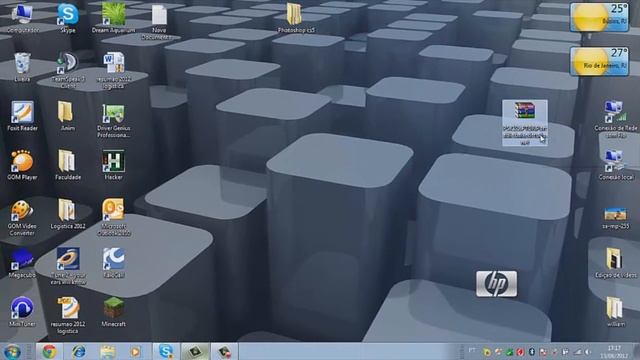Viewport: 640px width, 360px height.
Task: Open the william folder
Action: (616, 312)
